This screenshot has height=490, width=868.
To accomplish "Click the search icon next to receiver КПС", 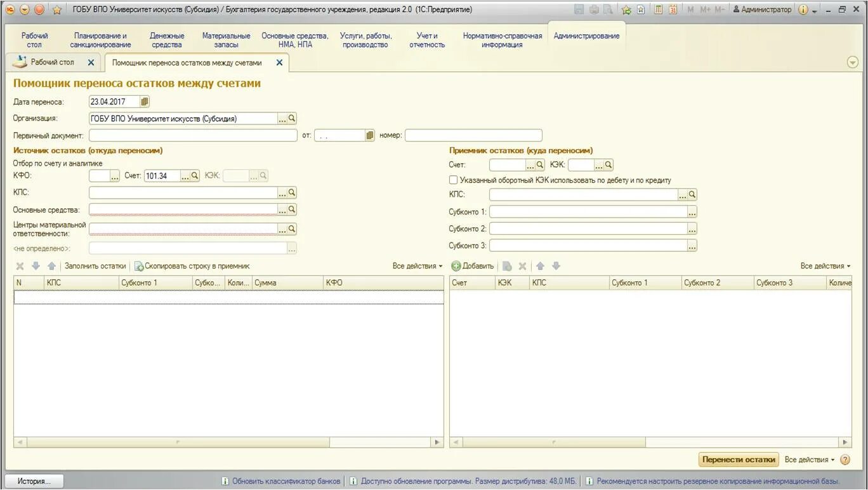I will (692, 195).
